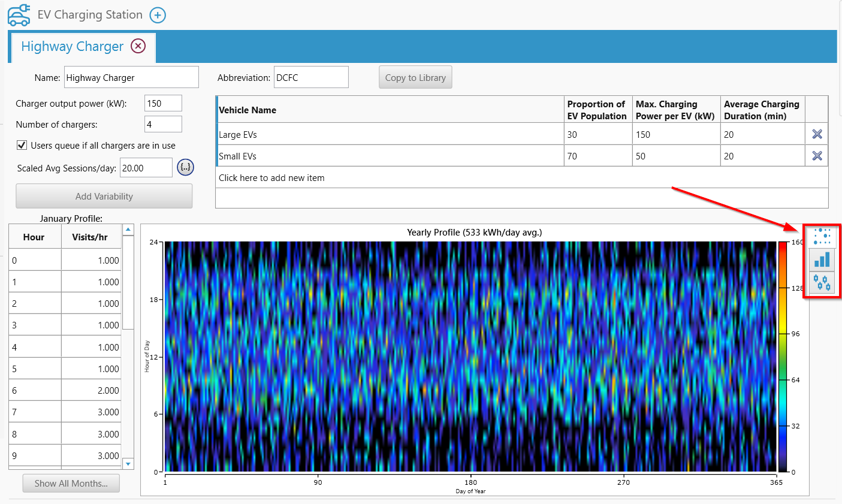Select hour 0 Visits/hr cell
842x504 pixels.
point(91,259)
